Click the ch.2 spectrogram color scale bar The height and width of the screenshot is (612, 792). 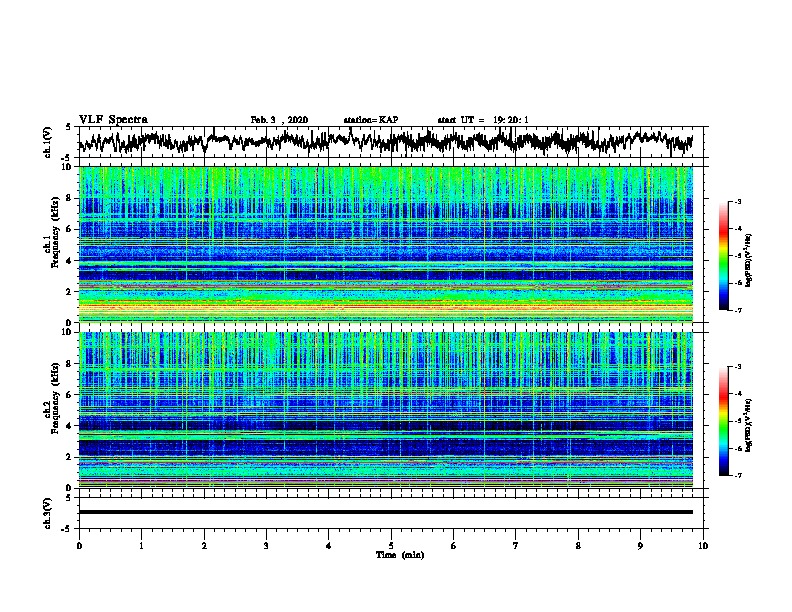pyautogui.click(x=723, y=421)
